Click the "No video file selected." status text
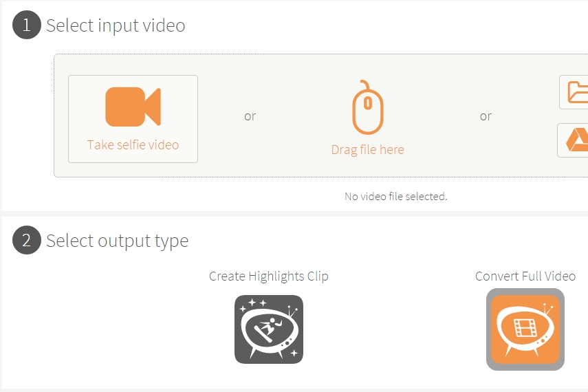 pos(396,197)
